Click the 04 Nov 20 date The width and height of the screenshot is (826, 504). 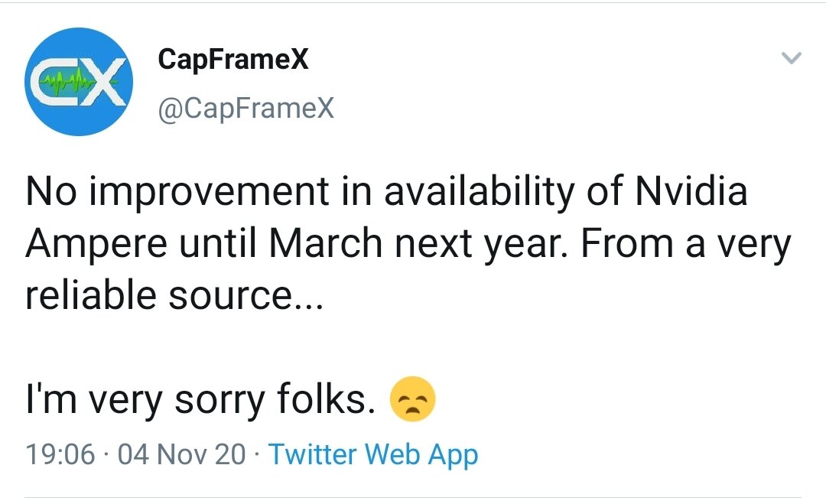pos(182,454)
